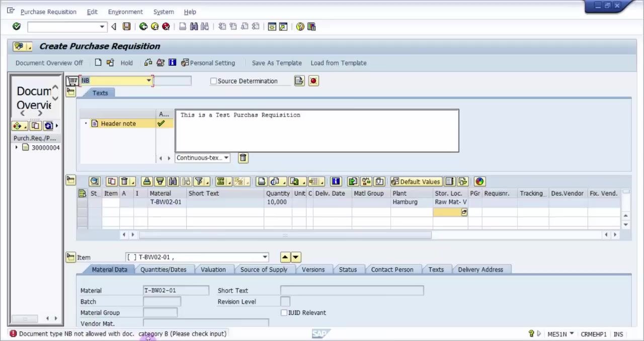Open the Item T-BW02-01 selector dropdown
The height and width of the screenshot is (341, 644).
click(x=265, y=258)
